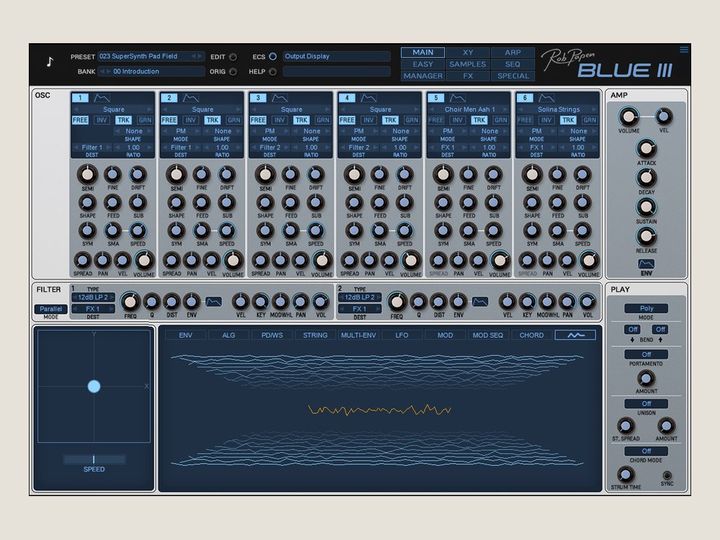Open oscillator 6 Solina Strings selector
720x540 pixels.
(x=558, y=109)
